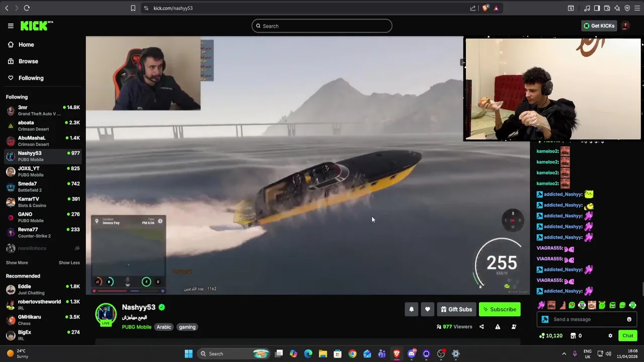644x362 pixels.
Task: Open the hamburger sidebar menu next to Kick logo
Action: 11,26
